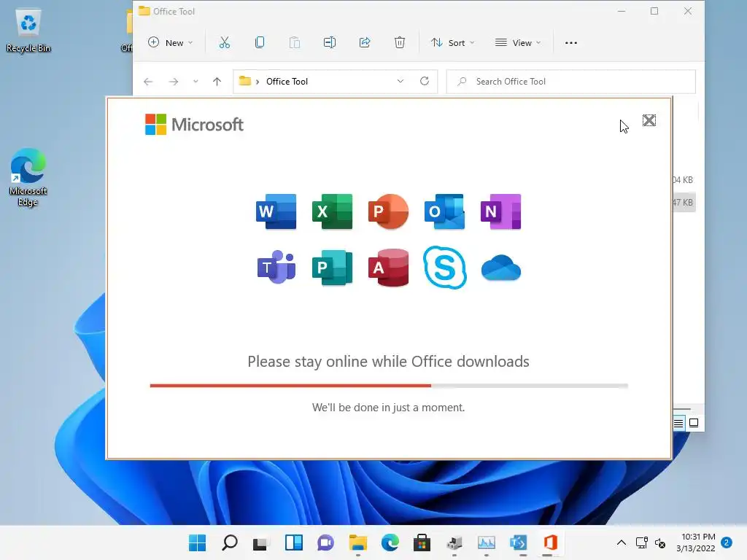Open taskbar Search
The height and width of the screenshot is (560, 747).
point(230,542)
